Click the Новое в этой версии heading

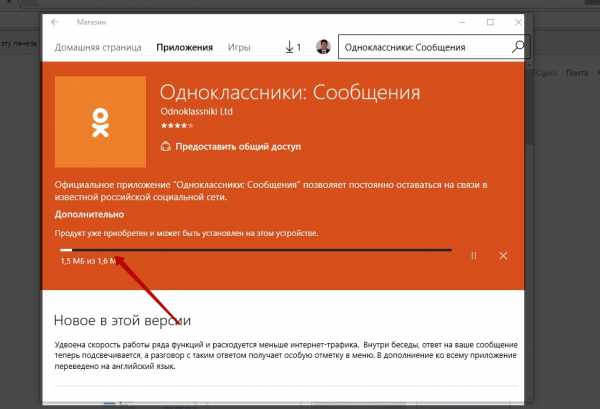[122, 321]
